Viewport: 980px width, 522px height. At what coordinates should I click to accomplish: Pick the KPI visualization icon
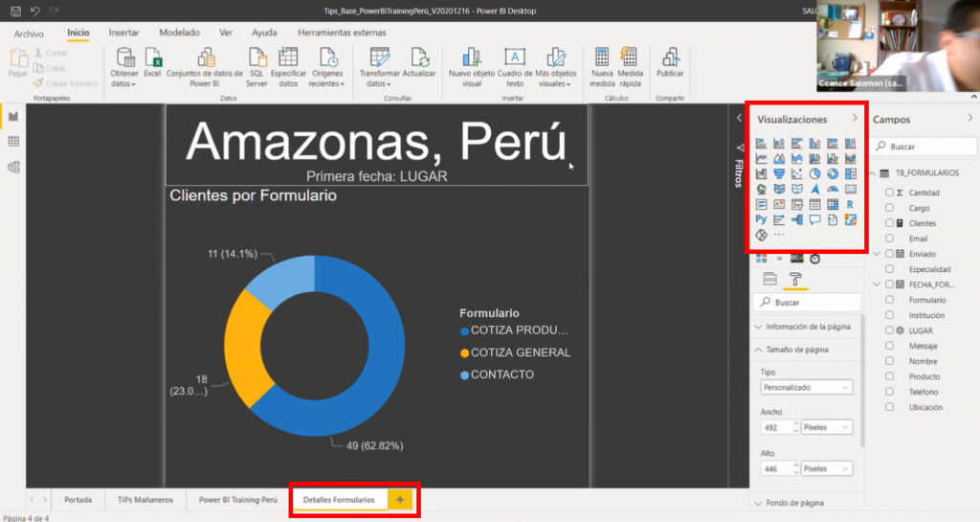(x=779, y=204)
